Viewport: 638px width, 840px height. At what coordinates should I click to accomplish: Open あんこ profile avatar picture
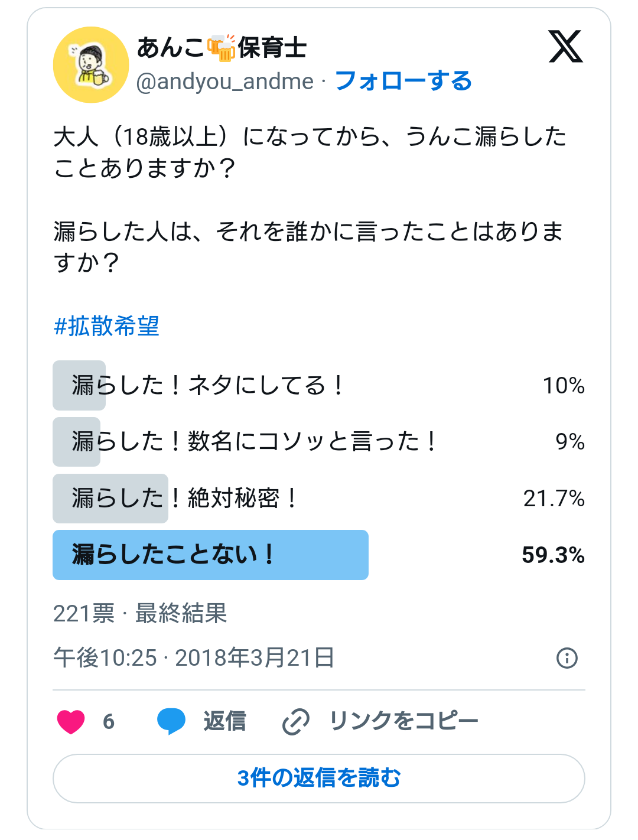(x=91, y=65)
